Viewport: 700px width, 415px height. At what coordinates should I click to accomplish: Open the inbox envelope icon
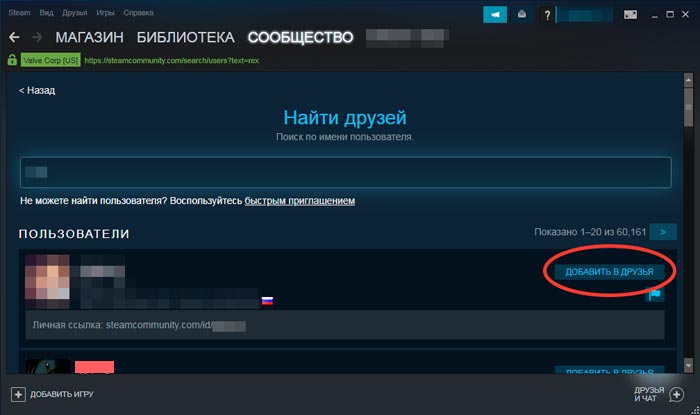521,15
